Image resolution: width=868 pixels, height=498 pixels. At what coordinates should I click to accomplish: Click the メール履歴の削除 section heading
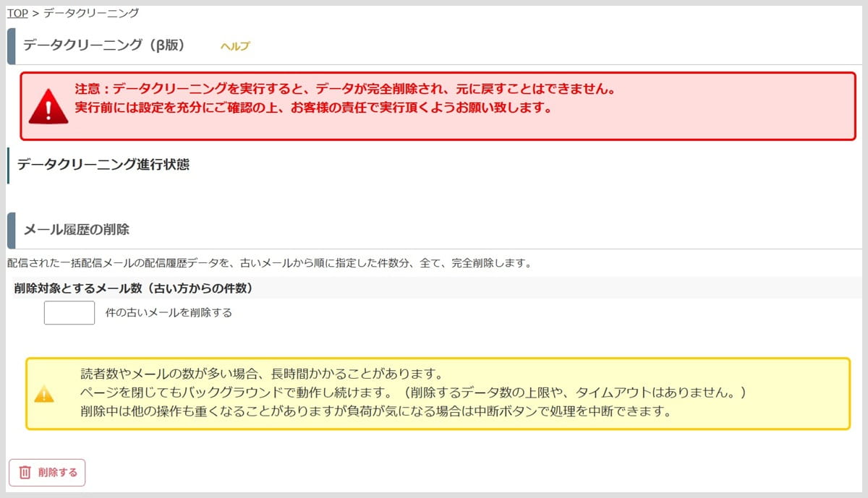(77, 231)
